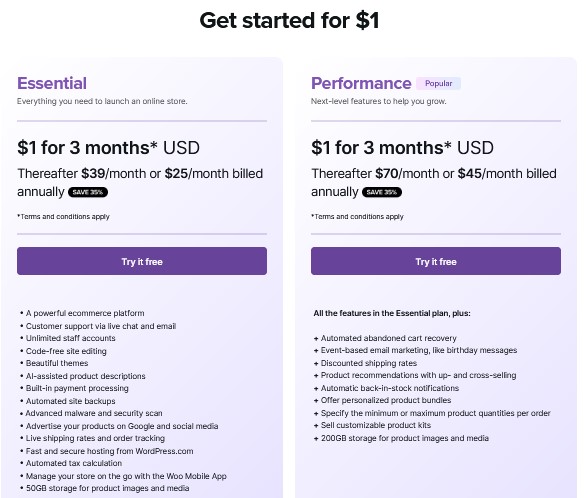Click Offer personalized product bundles feature
Image resolution: width=588 pixels, height=498 pixels.
[x=386, y=400]
